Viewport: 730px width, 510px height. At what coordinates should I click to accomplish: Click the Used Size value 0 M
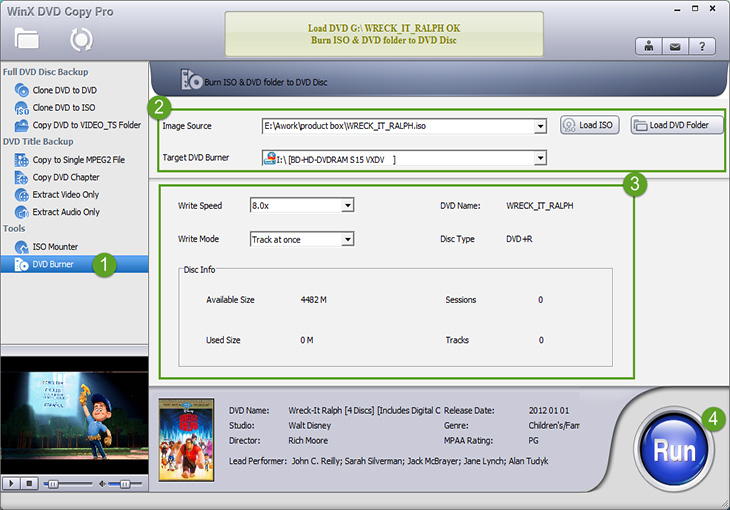point(307,340)
